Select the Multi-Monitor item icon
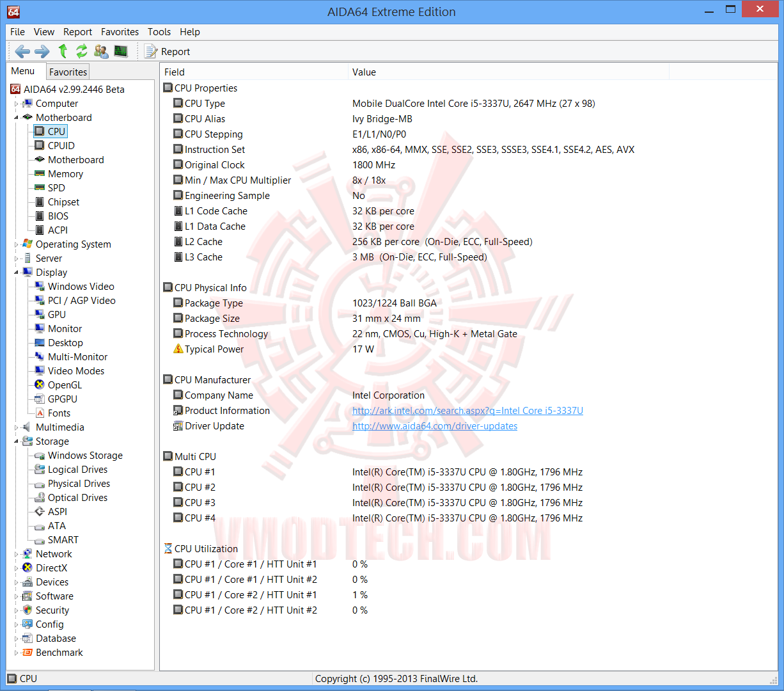Viewport: 784px width, 691px height. (x=40, y=357)
